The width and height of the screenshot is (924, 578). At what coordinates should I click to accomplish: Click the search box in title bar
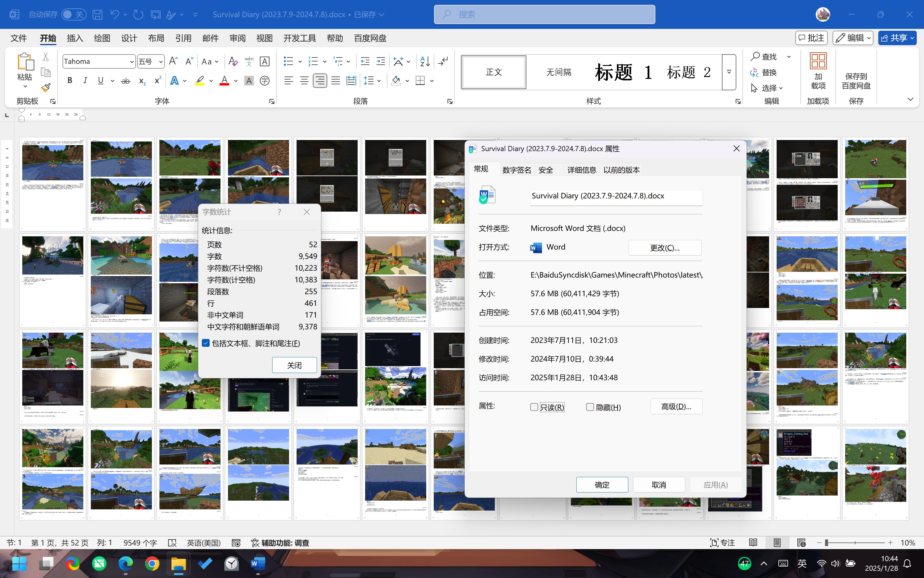(x=544, y=14)
